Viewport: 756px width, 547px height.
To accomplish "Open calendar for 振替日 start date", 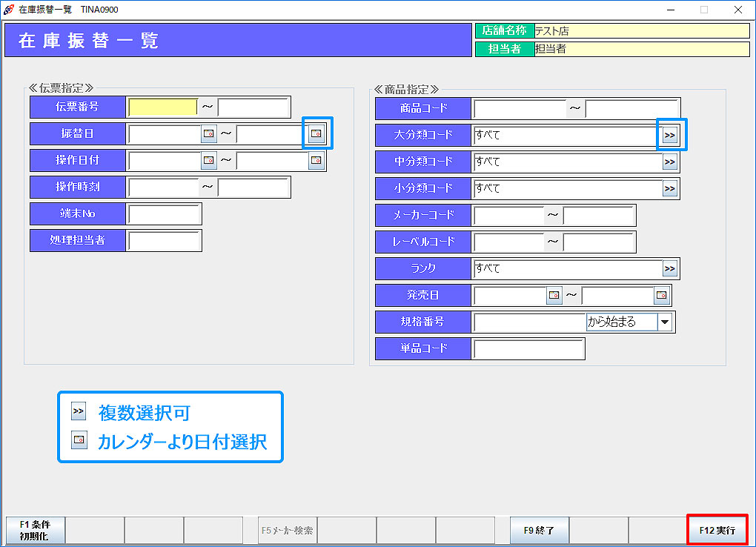I will (x=208, y=134).
